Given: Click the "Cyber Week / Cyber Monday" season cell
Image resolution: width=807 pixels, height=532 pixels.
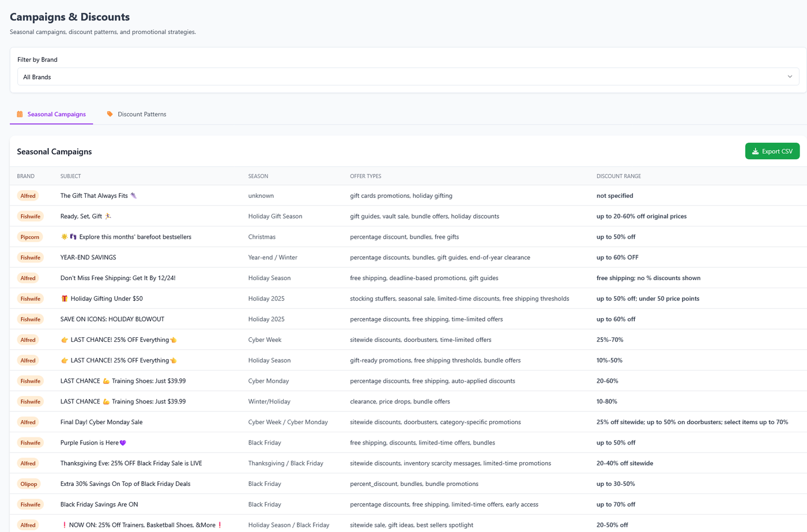Looking at the screenshot, I should pos(288,422).
